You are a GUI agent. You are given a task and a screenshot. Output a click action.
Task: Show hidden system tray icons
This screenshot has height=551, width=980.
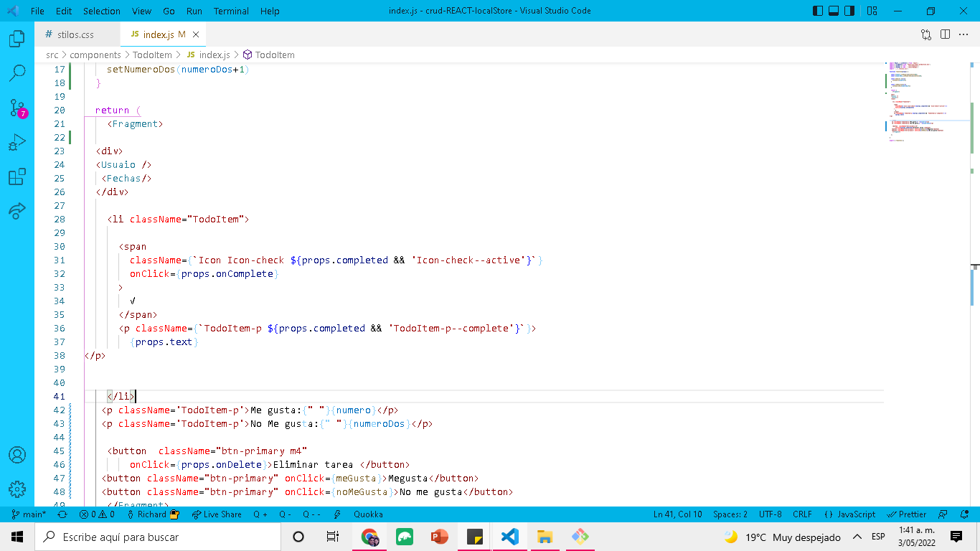click(x=857, y=537)
